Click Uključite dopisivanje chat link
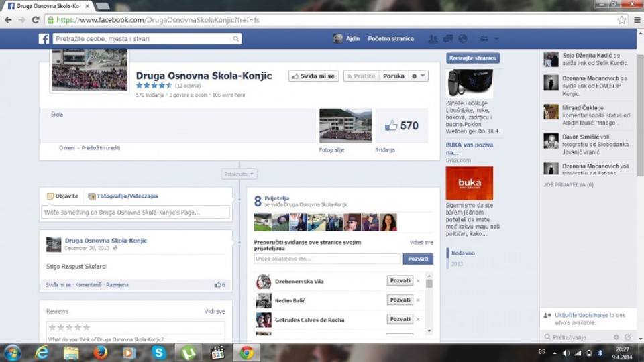Screen dimensions: 644x362 (x=581, y=315)
